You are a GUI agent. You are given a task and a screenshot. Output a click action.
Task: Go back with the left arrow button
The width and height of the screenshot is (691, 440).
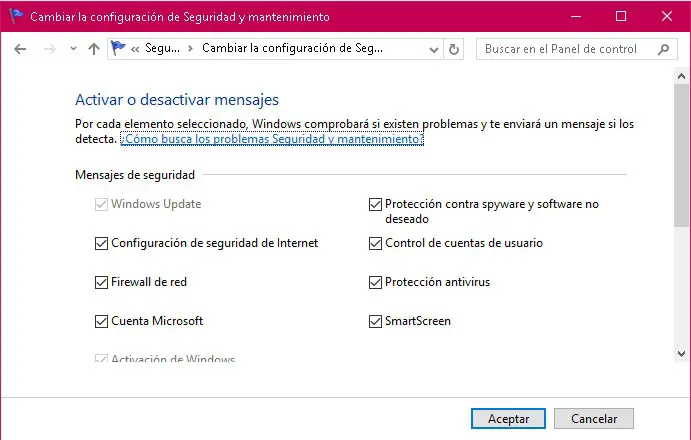pos(20,49)
